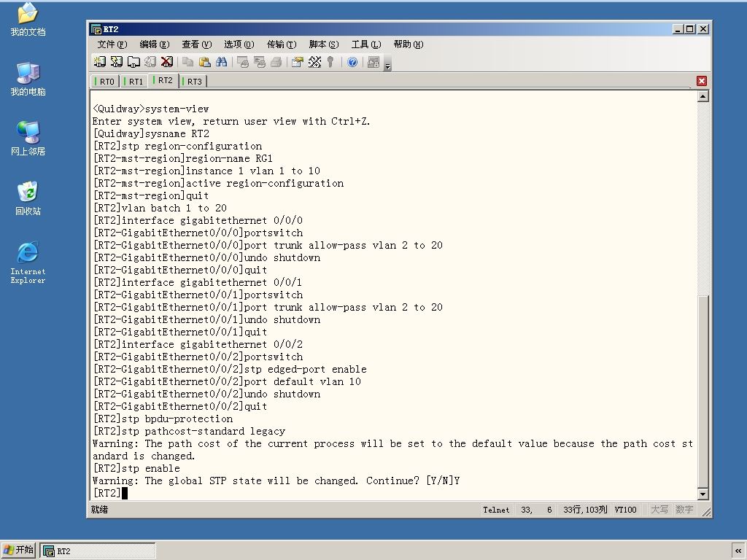Click the Quick Connect lightning icon
747x560 pixels.
click(116, 62)
